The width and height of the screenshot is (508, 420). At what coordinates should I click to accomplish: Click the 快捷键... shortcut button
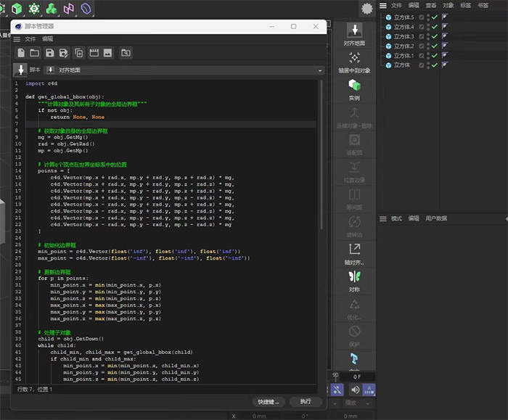point(267,401)
